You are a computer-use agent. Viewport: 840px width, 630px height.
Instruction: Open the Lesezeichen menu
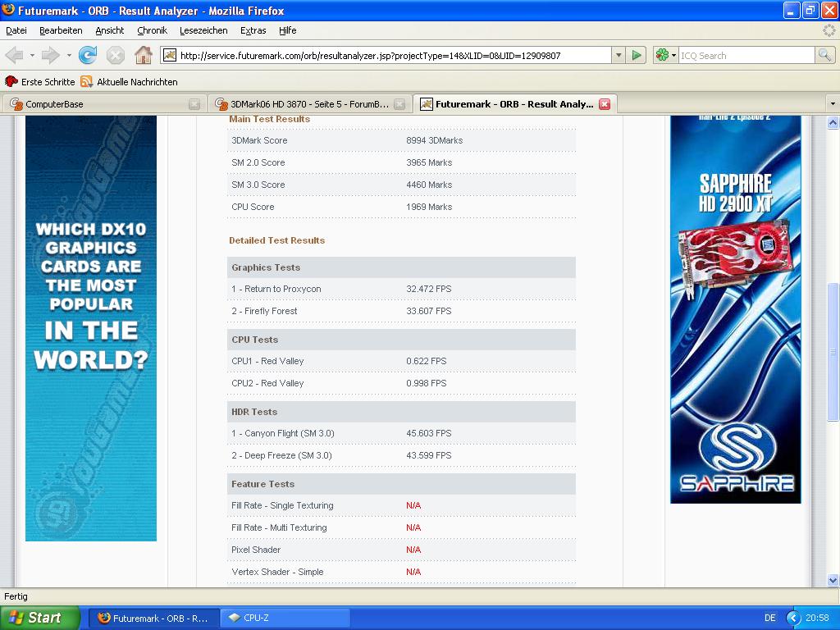(x=203, y=30)
